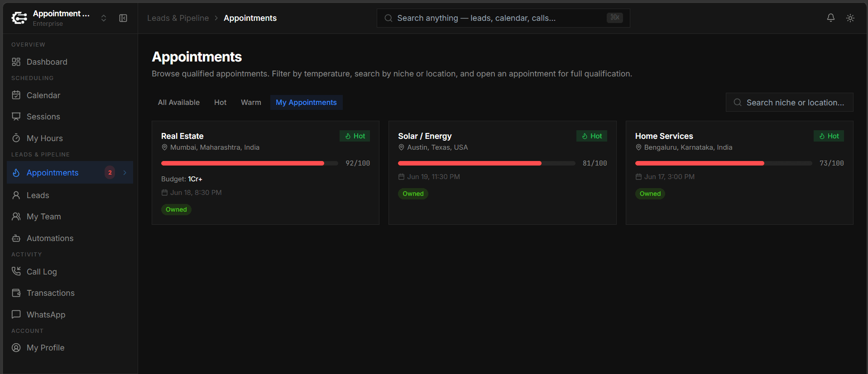Expand workspace switcher chevrons
Viewport: 868px width, 374px height.
tap(104, 18)
